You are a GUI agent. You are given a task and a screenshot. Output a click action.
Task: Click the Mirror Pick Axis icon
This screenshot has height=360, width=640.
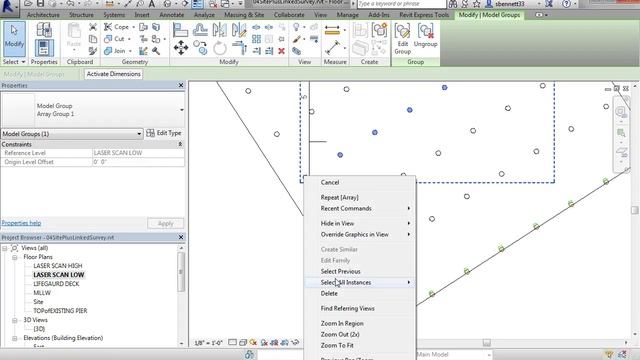tap(220, 30)
